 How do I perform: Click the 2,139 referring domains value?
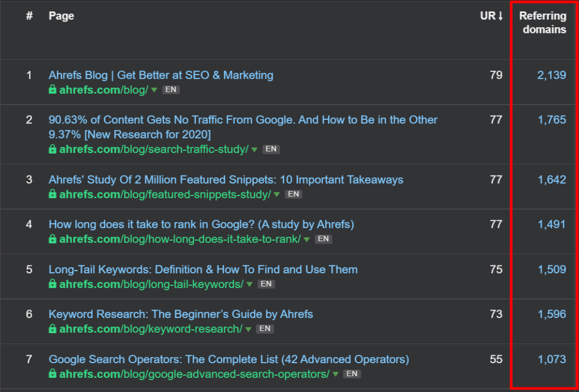[x=552, y=75]
